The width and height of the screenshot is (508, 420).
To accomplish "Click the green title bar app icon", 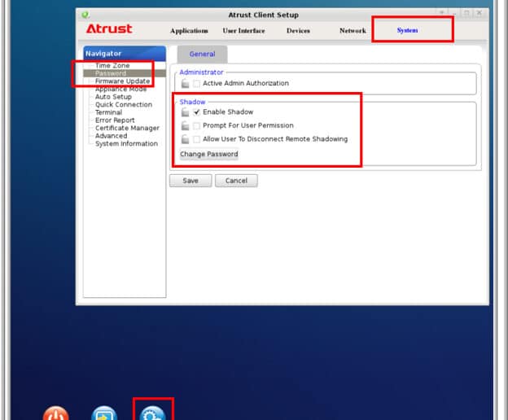I will click(x=85, y=15).
